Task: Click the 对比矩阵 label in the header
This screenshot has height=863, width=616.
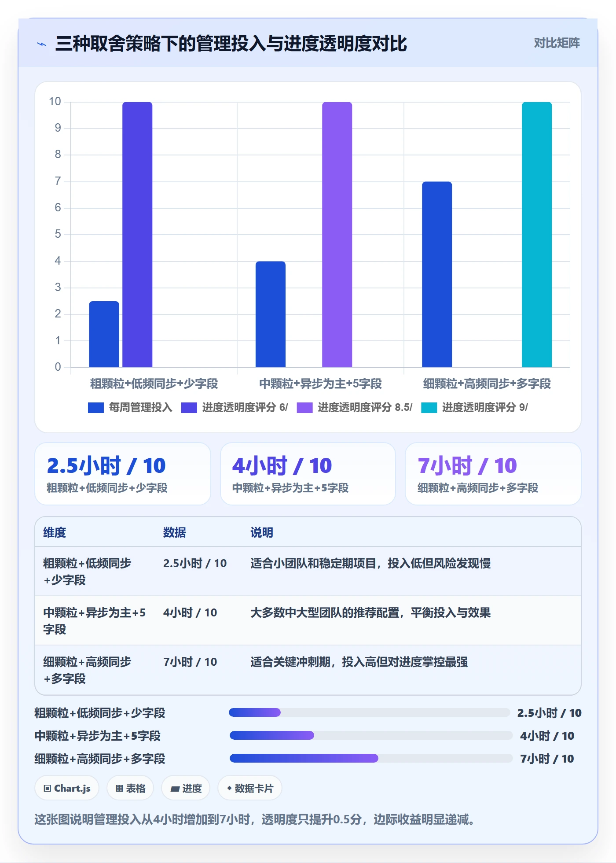Action: point(557,43)
